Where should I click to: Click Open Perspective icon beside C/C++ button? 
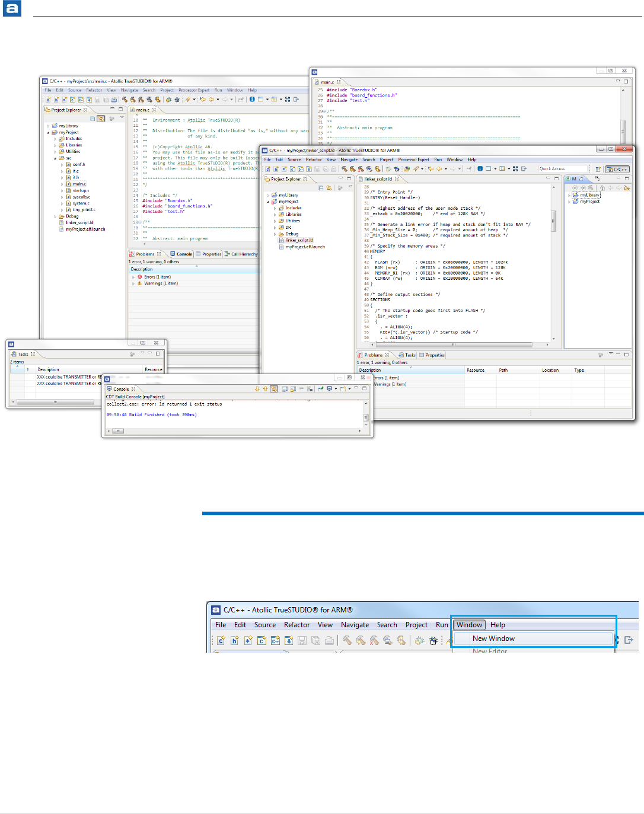(x=598, y=169)
